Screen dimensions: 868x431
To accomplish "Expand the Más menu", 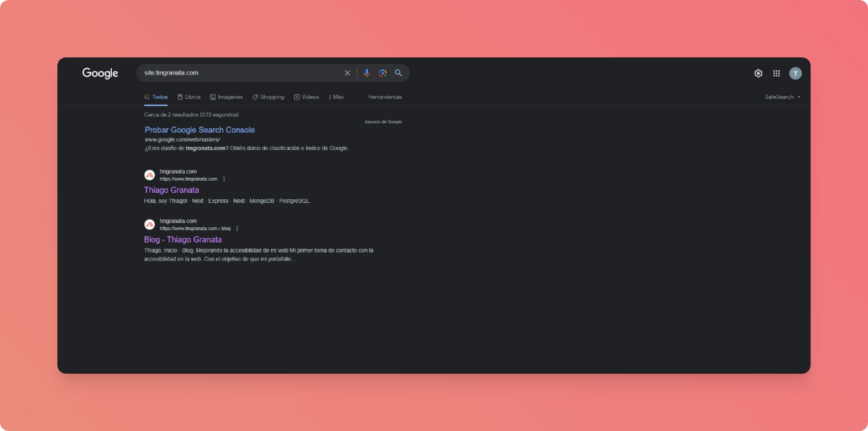I will pyautogui.click(x=336, y=97).
